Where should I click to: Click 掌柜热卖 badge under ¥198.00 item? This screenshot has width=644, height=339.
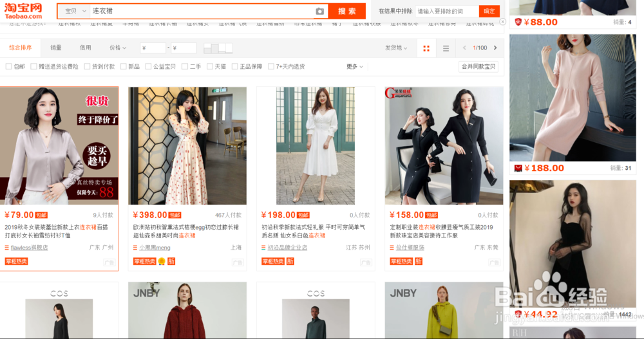273,261
